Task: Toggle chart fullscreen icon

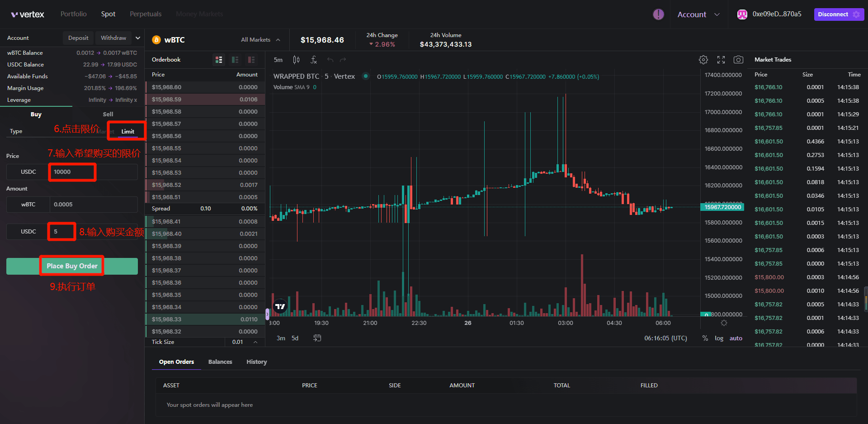Action: [721, 60]
